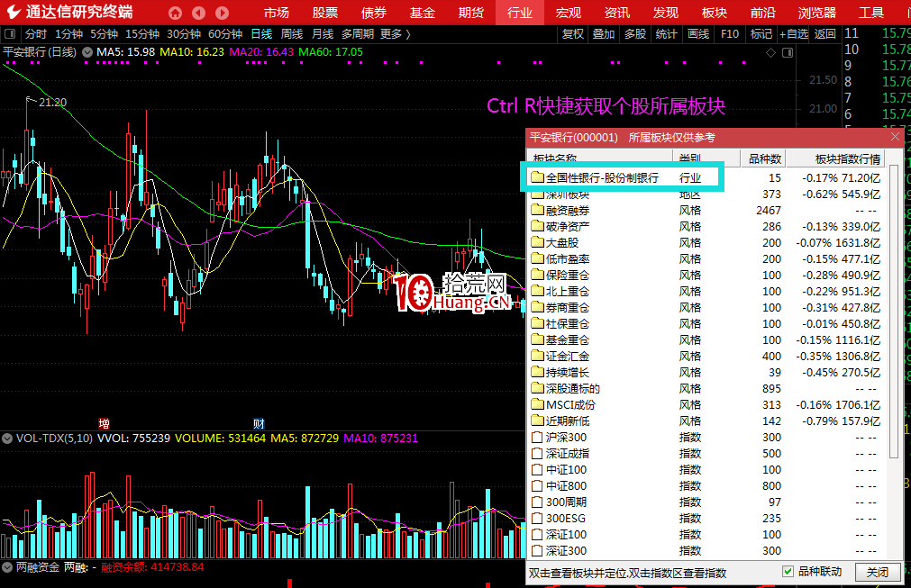Click the folder icon beside 低市盈率
The height and width of the screenshot is (588, 911).
pos(537,259)
